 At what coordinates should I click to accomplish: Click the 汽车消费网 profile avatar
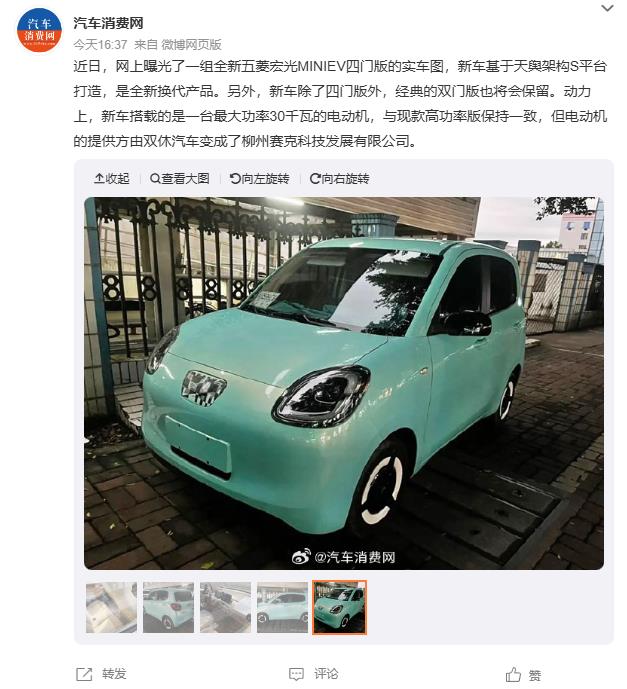point(39,30)
